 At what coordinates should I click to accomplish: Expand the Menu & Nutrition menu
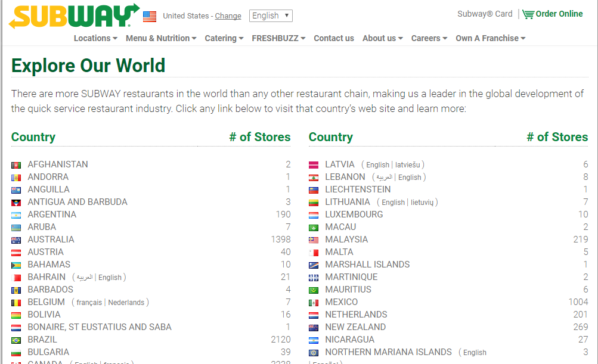[x=161, y=38]
